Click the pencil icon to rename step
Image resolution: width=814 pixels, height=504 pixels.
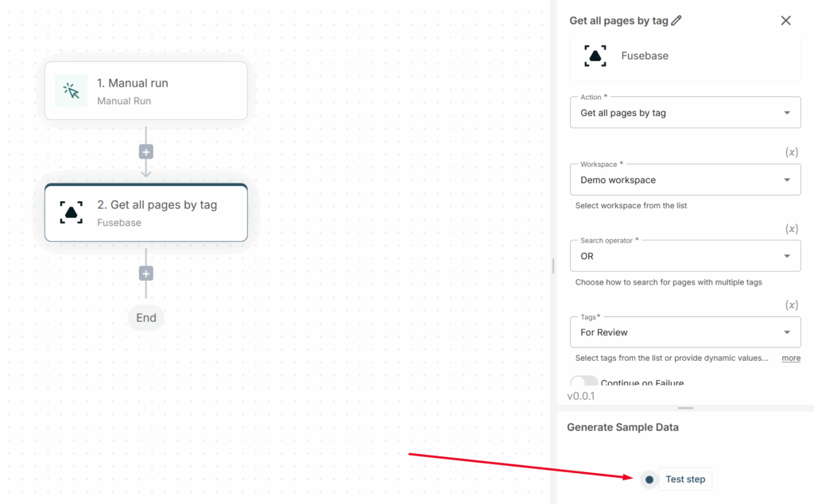coord(676,21)
